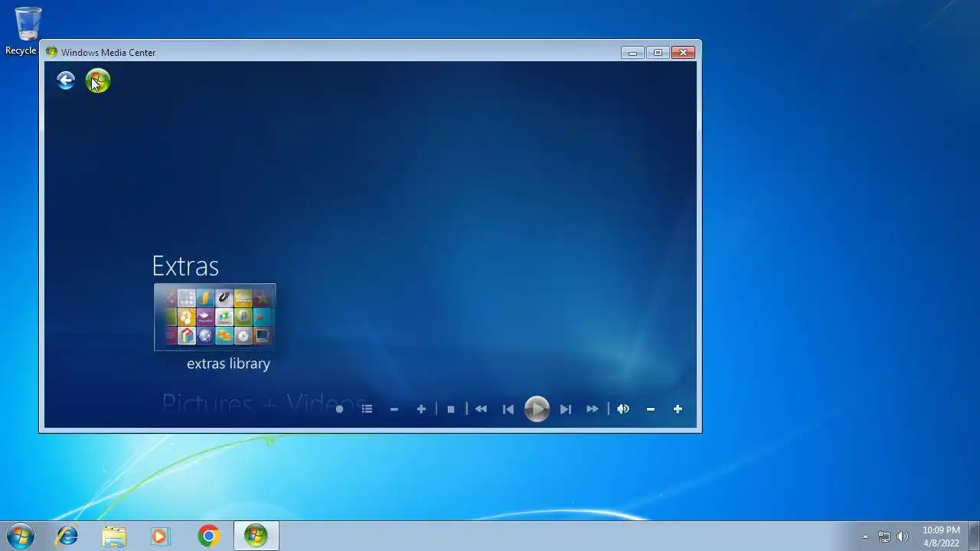
Task: Click the Media Center title bar icon
Action: coord(51,53)
